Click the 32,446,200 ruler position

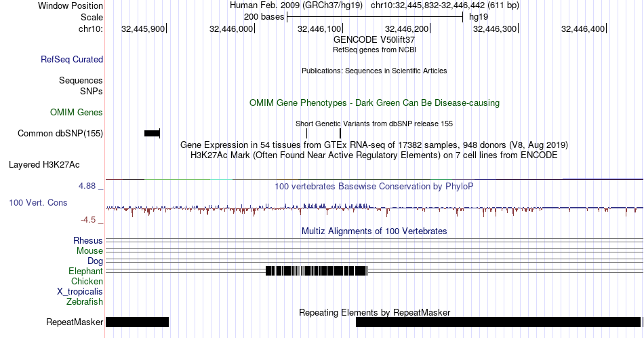407,29
